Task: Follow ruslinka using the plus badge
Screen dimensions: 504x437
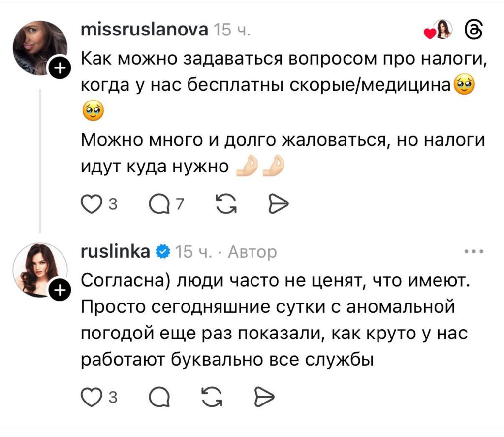Action: (59, 291)
